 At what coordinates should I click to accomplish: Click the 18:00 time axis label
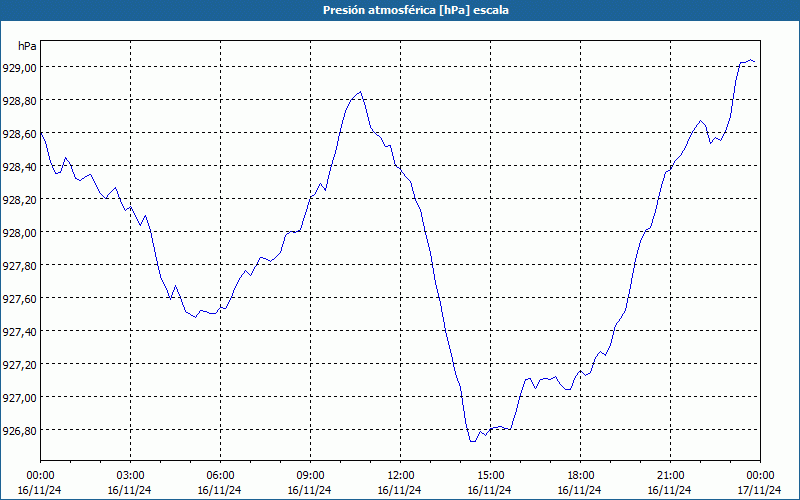tap(581, 476)
